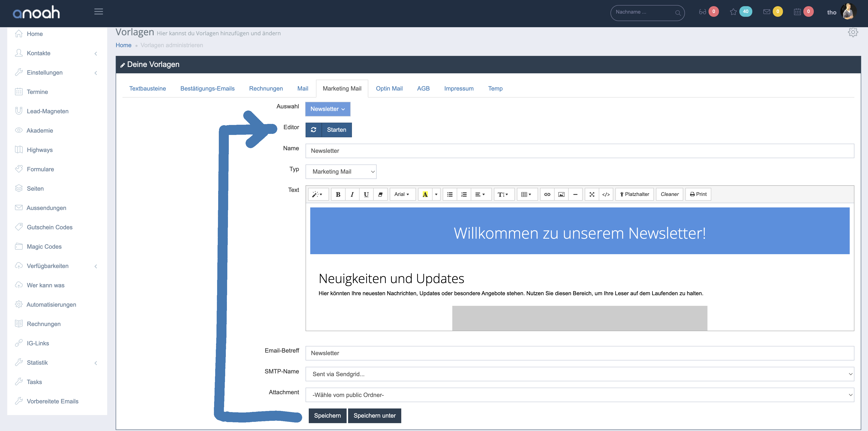Insert a link with chain icon
This screenshot has width=868, height=431.
pos(547,194)
